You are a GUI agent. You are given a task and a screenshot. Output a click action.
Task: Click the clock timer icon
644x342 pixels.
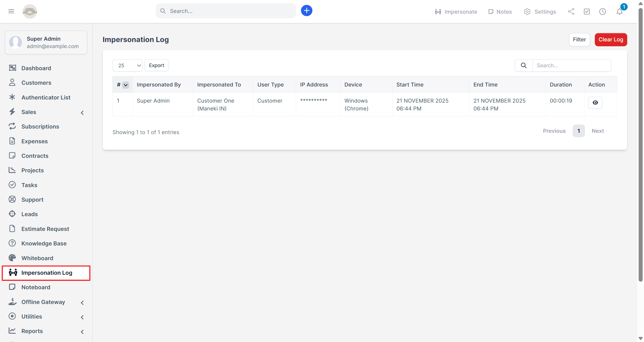click(602, 11)
